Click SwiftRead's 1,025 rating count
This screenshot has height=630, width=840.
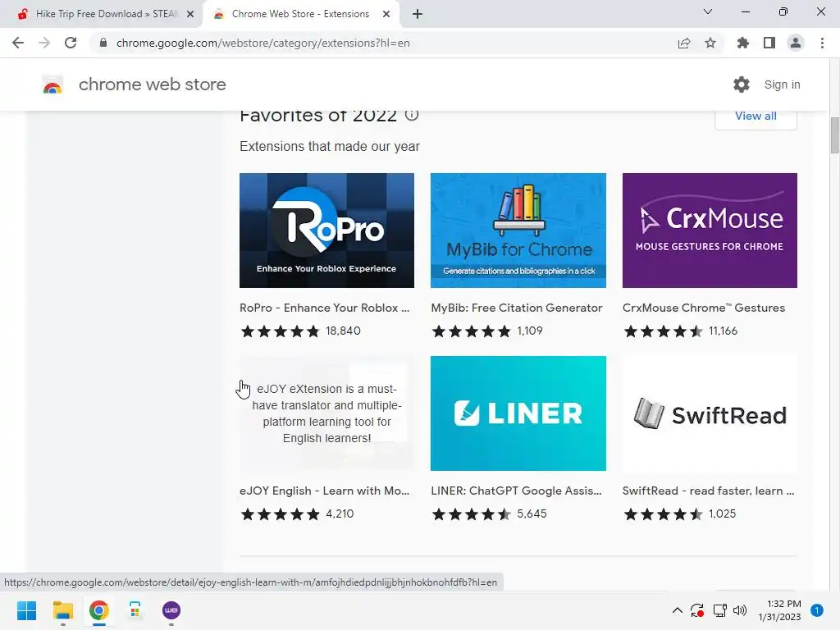point(722,514)
